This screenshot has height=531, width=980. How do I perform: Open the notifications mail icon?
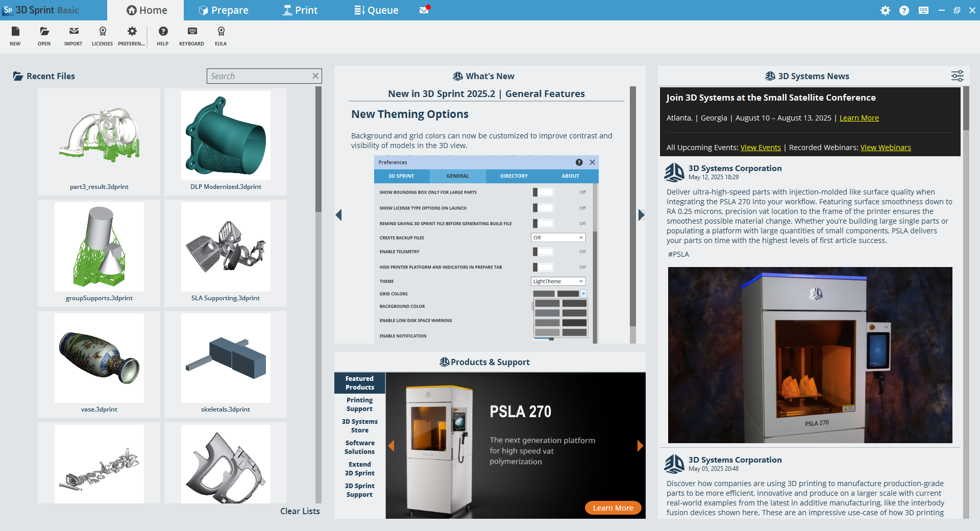tap(424, 10)
